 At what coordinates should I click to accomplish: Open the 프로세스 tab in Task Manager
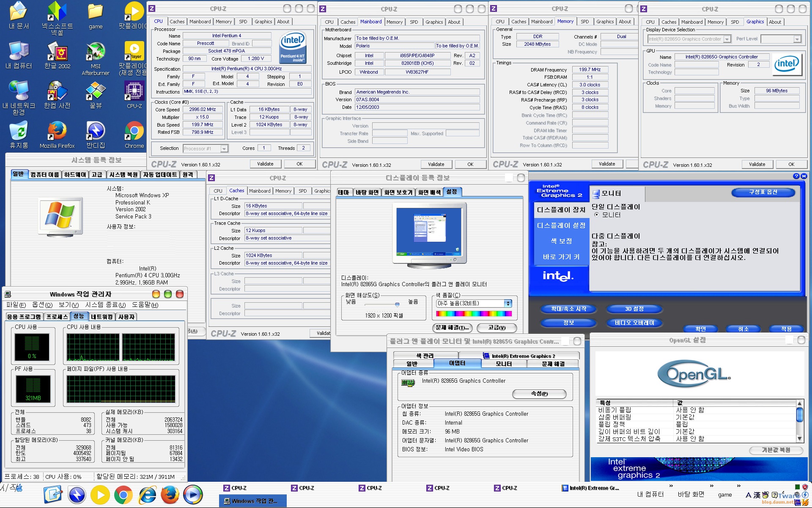coord(57,317)
